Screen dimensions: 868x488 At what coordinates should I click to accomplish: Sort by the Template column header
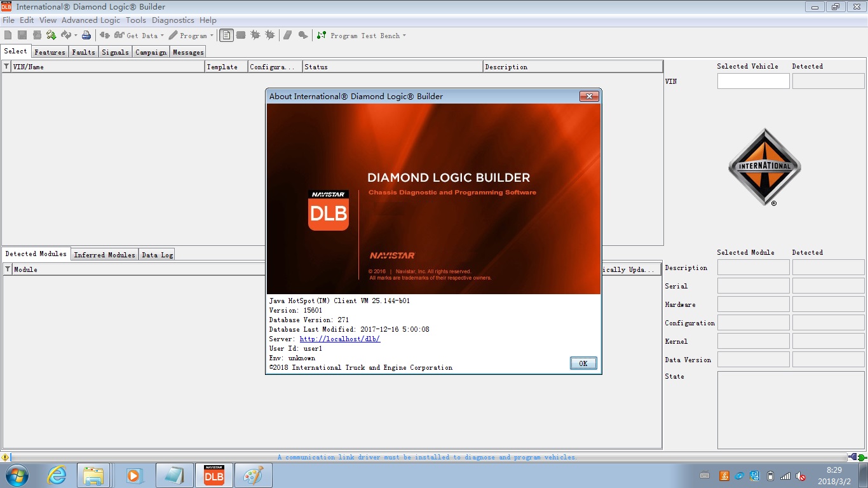(226, 67)
